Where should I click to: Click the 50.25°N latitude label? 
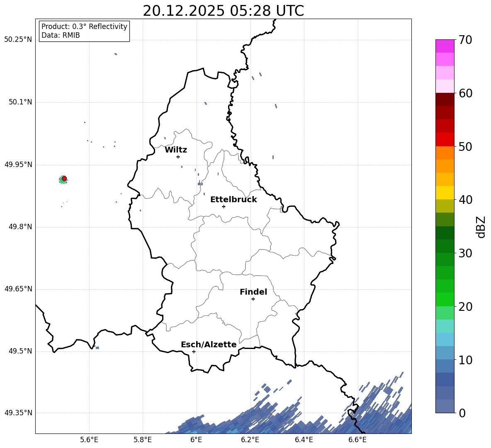tap(18, 40)
